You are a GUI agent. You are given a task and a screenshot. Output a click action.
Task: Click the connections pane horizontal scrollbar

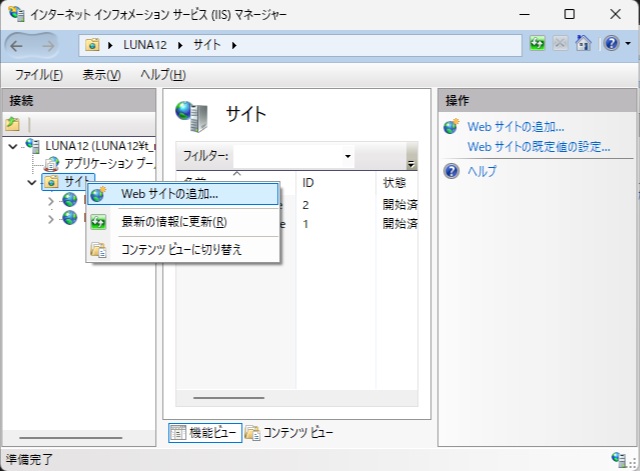tap(71, 438)
